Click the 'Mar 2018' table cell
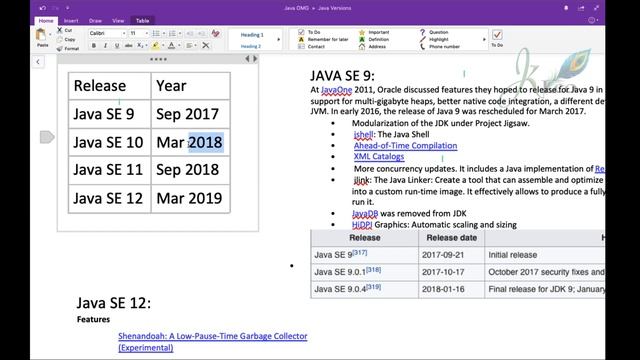Viewport: 640px width, 360px height. (191, 142)
